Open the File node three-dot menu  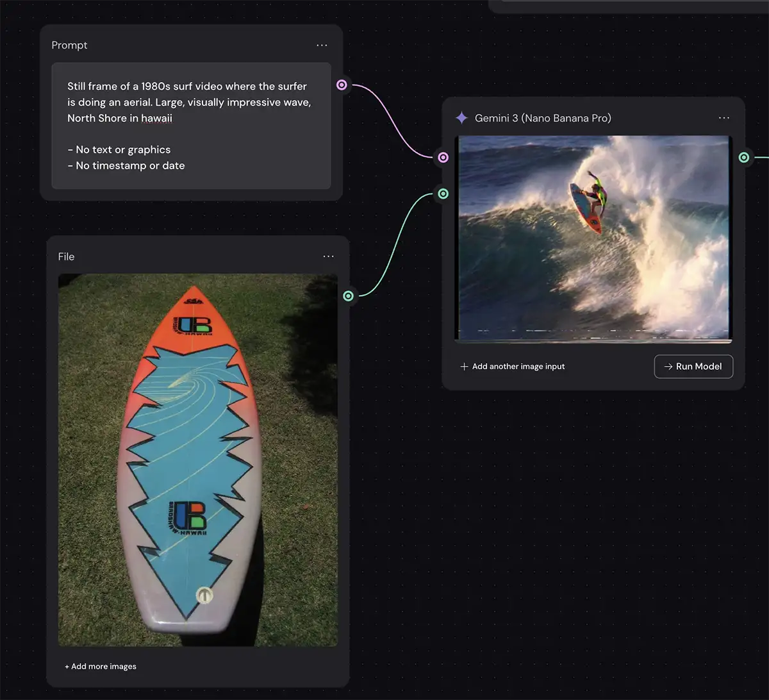328,256
